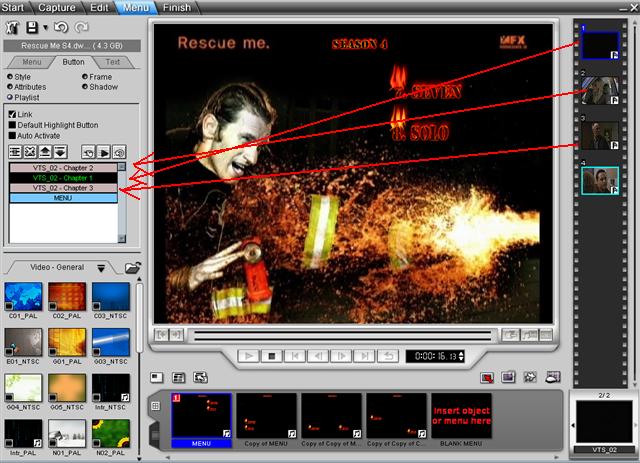The width and height of the screenshot is (640, 463).
Task: Click the preview-with-mouse icon
Action: pyautogui.click(x=553, y=377)
